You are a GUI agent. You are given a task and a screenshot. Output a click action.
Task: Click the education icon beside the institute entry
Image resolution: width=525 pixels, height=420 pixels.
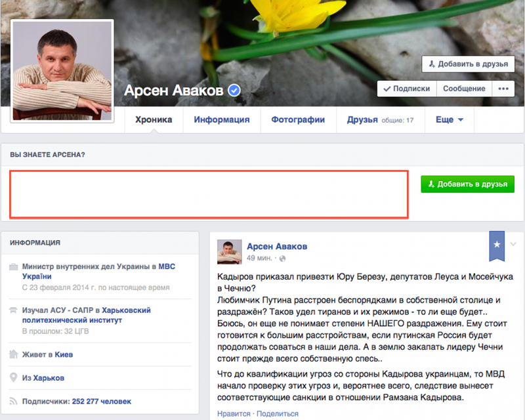14,308
